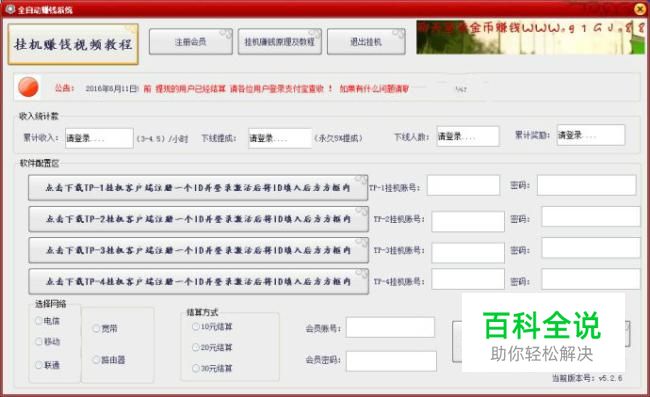Choose the 宽带 radio option
650x397 pixels.
[96, 328]
